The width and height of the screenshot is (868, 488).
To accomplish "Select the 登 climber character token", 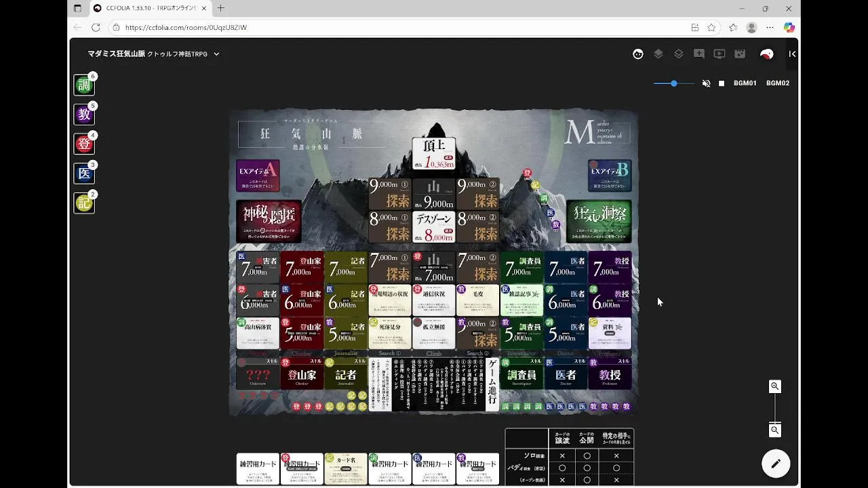I will pos(84,144).
